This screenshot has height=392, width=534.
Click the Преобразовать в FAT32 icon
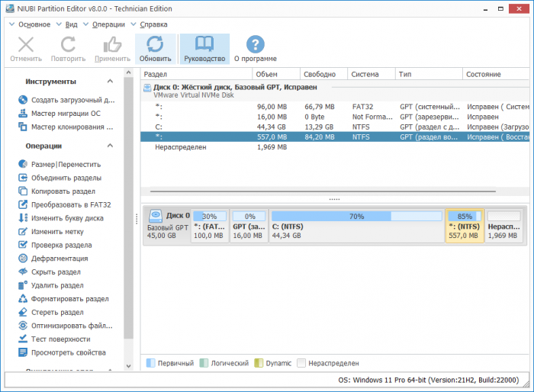(23, 204)
